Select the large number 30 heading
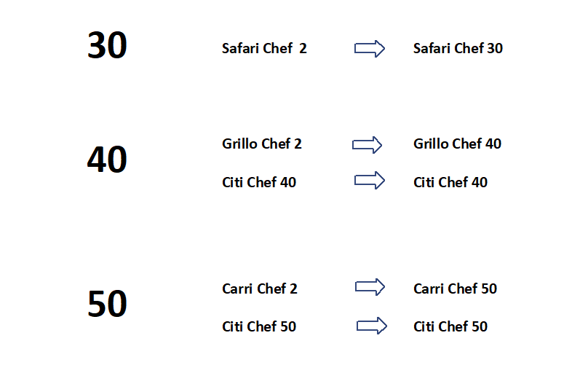The width and height of the screenshot is (588, 365). tap(107, 45)
